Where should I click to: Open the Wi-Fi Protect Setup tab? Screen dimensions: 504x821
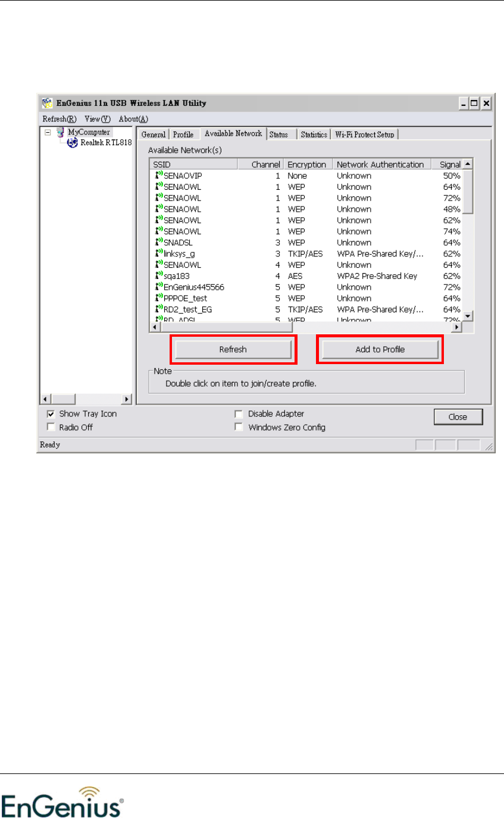pos(364,135)
